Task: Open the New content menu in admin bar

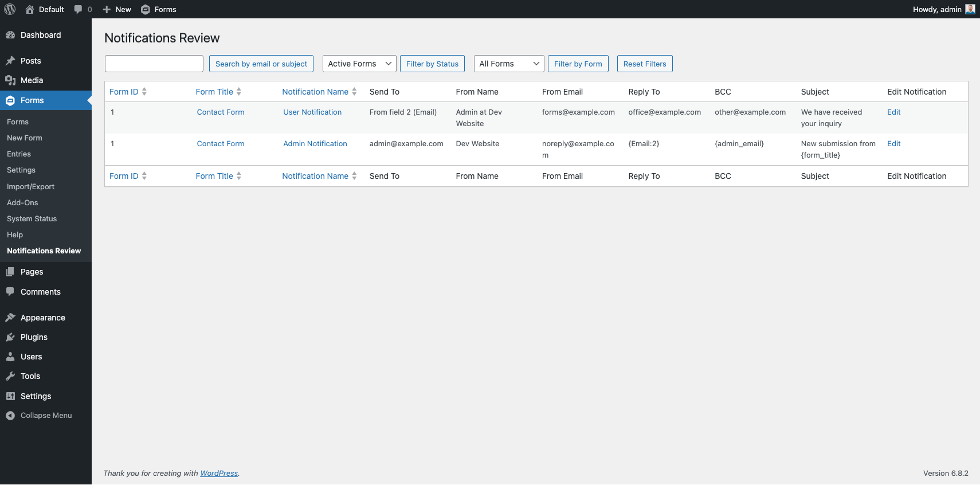Action: coord(117,9)
